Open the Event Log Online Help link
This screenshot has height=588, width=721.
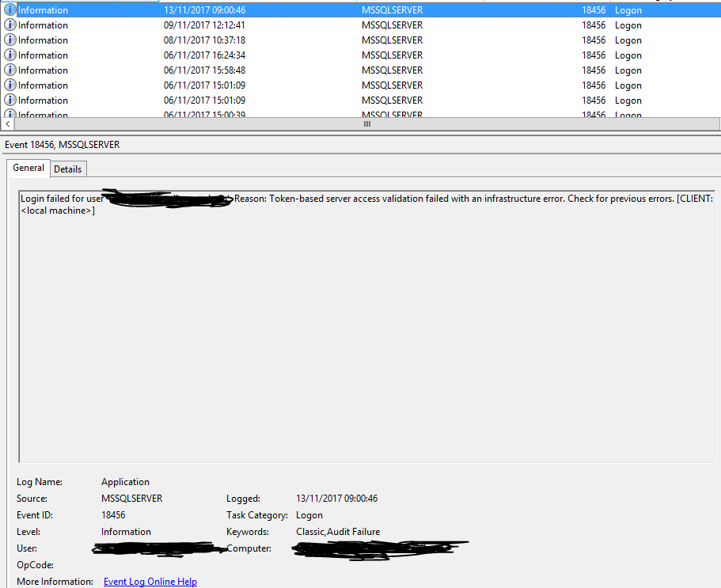coord(150,582)
